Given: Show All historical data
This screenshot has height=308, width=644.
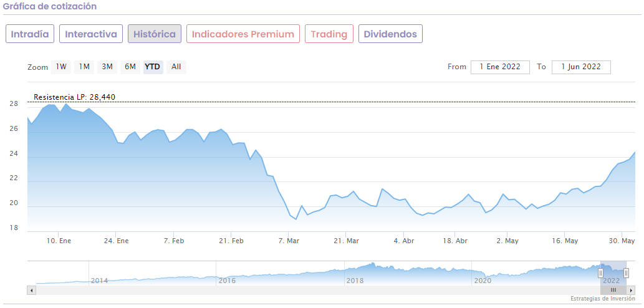Looking at the screenshot, I should 176,67.
